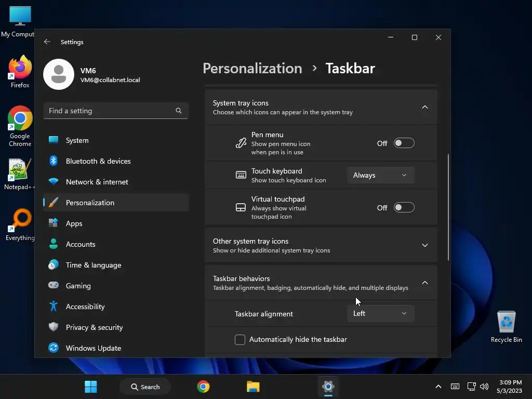Open Chrome from the taskbar
532x399 pixels.
[203, 387]
